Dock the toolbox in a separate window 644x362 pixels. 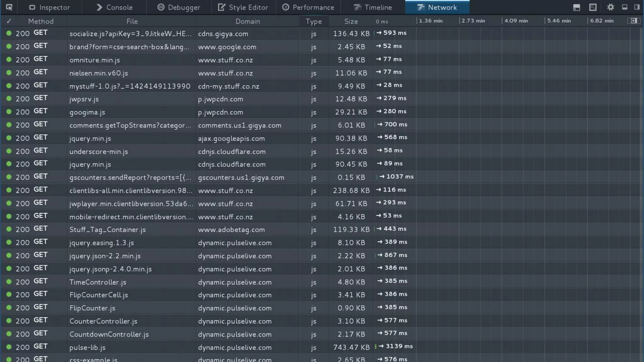pos(625,7)
